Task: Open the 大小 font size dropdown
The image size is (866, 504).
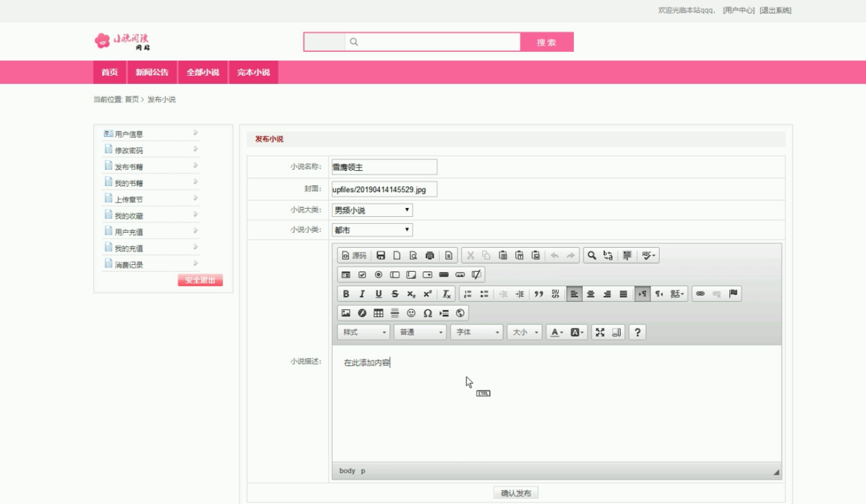Action: [x=524, y=332]
